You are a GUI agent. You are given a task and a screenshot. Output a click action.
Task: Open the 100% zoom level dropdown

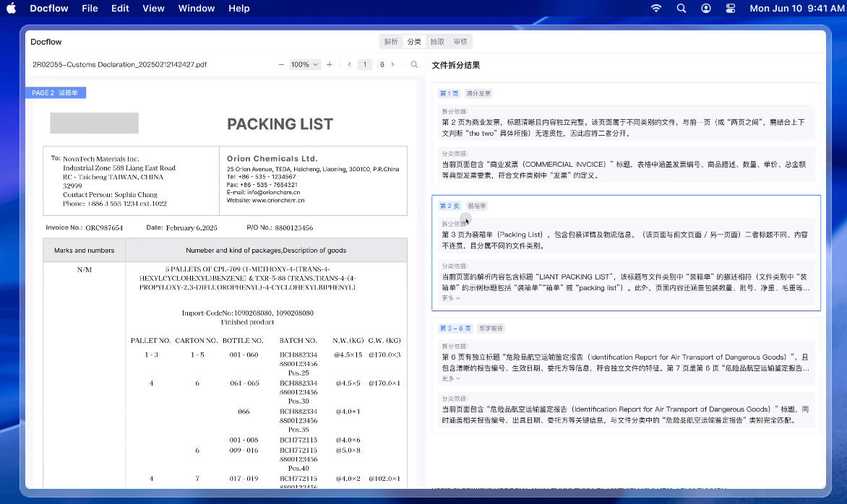[304, 64]
